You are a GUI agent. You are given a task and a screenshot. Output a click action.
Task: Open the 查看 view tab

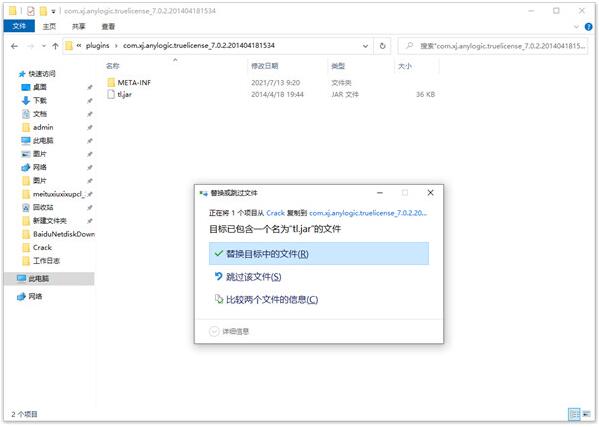pos(108,26)
